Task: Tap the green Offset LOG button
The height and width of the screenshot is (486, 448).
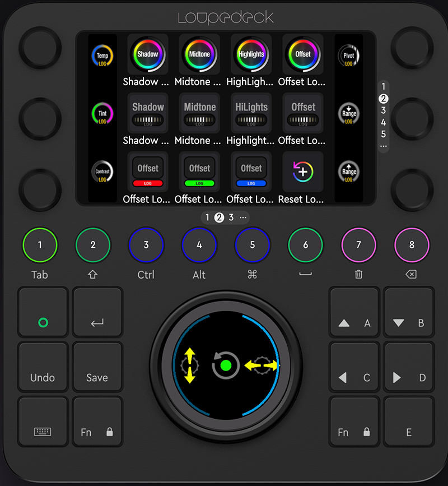Action: [199, 172]
